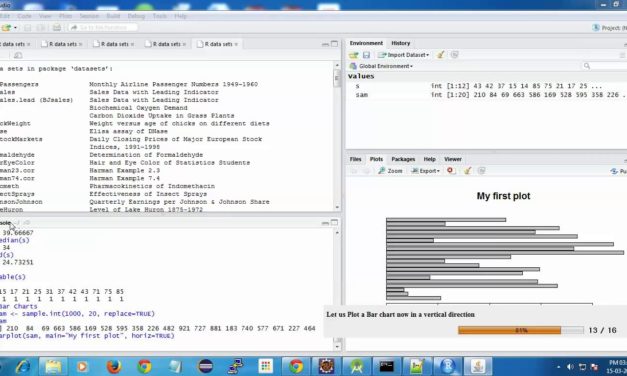
Task: Click the source pane vertical scrollbar
Action: (337, 136)
